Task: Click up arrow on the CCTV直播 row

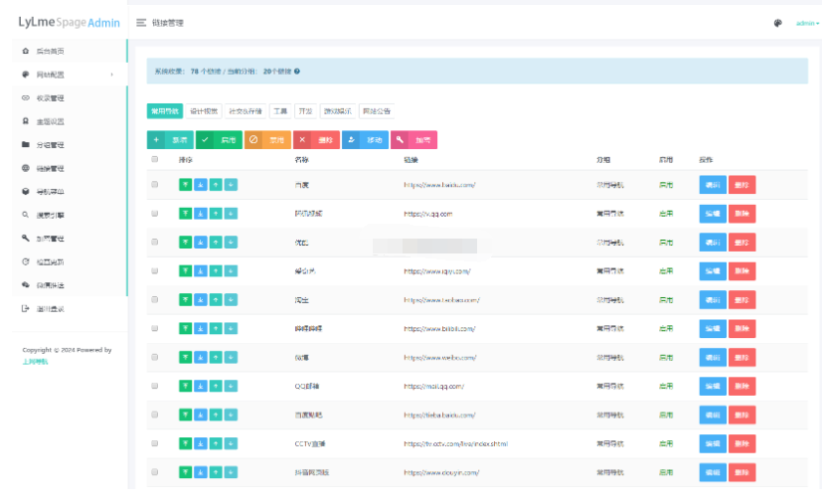Action: (216, 443)
